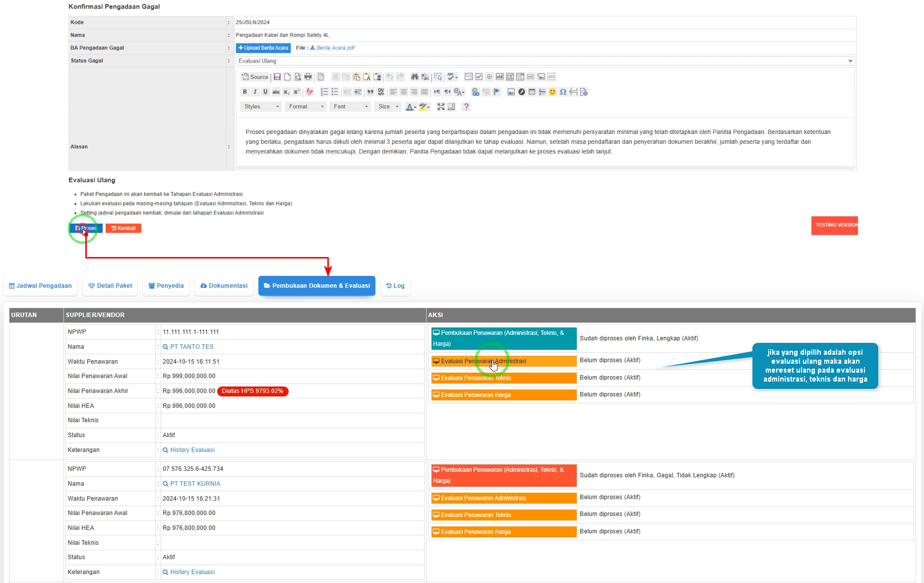Click the Source view button in editor

point(255,77)
